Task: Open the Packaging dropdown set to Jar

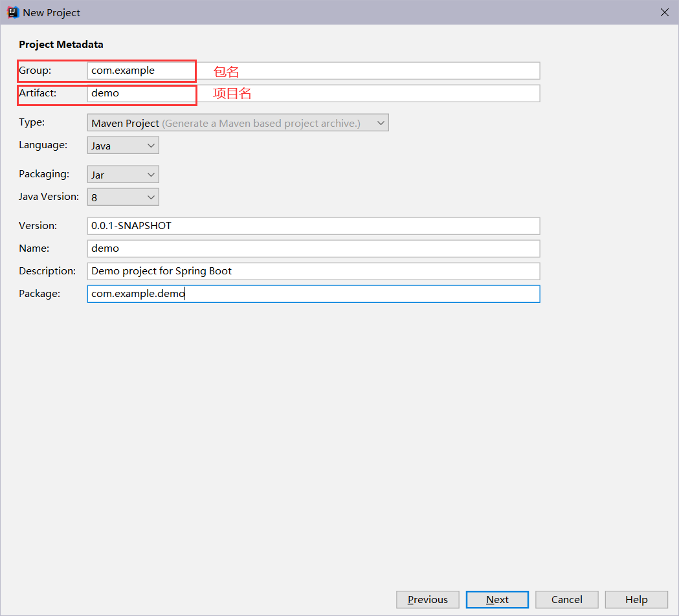Action: [123, 175]
